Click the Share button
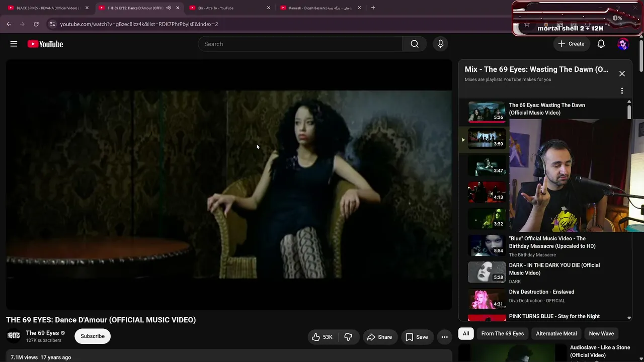 (x=379, y=337)
